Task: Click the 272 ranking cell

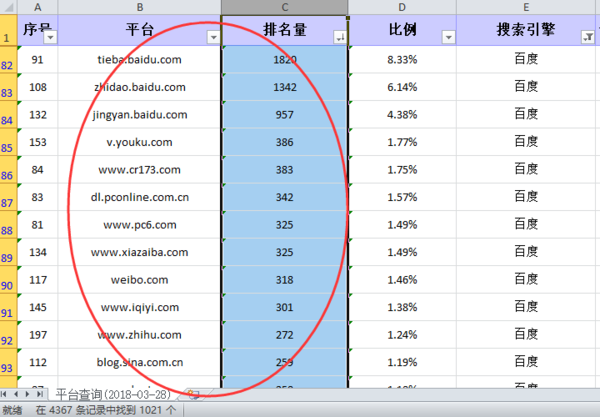Action: [x=284, y=335]
